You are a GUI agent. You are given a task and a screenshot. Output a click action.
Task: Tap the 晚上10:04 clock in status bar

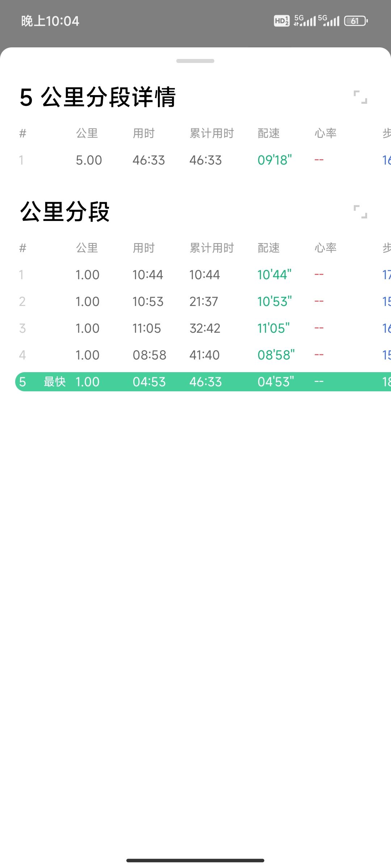pyautogui.click(x=50, y=21)
